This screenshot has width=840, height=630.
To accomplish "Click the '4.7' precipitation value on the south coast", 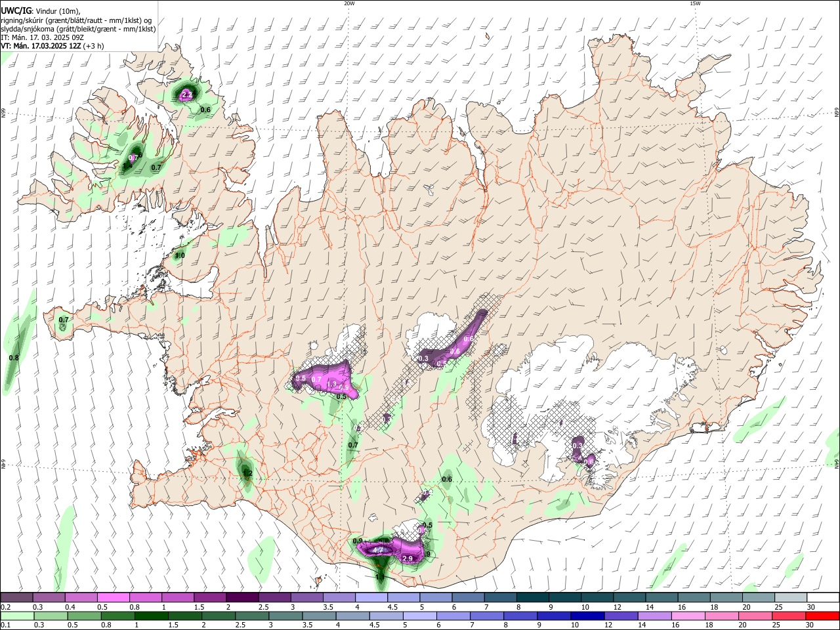I will 378,550.
